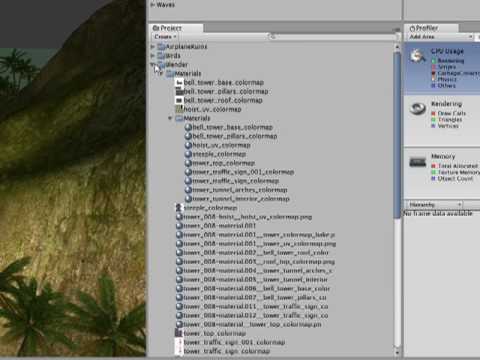This screenshot has width=480, height=360.
Task: Toggle the Triangles series color box
Action: click(x=434, y=120)
